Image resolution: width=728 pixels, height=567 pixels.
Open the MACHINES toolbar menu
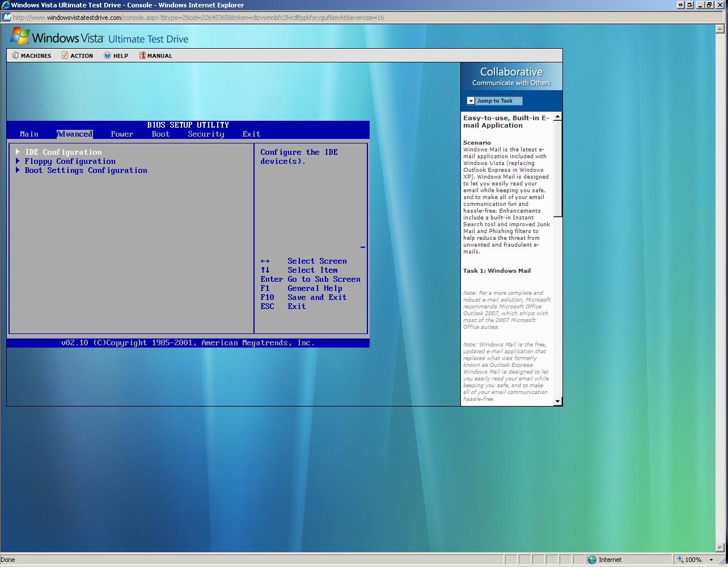pos(32,56)
